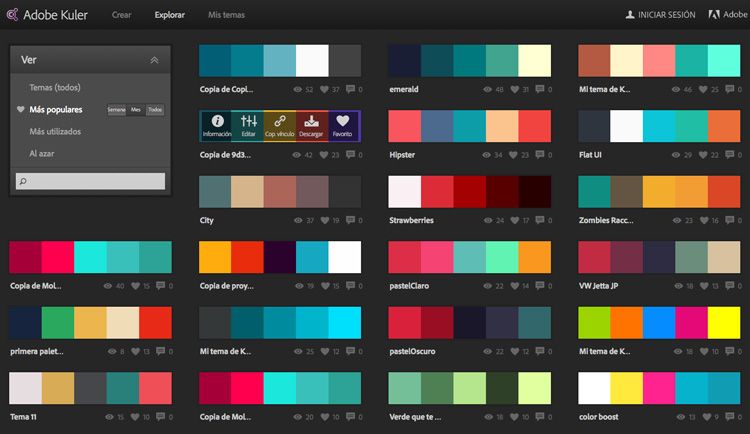Click the peach swatch in Hipster palette
Screen dimensions: 750x434
(502, 126)
